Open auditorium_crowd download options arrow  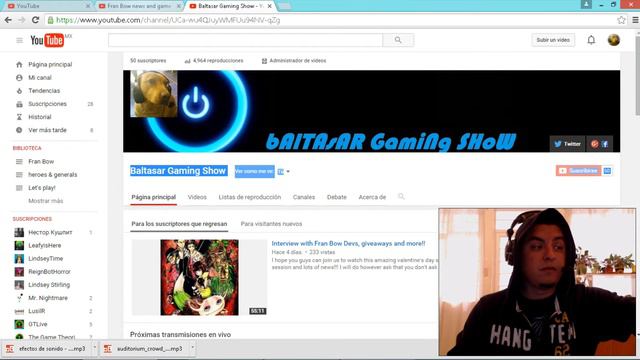click(x=193, y=348)
